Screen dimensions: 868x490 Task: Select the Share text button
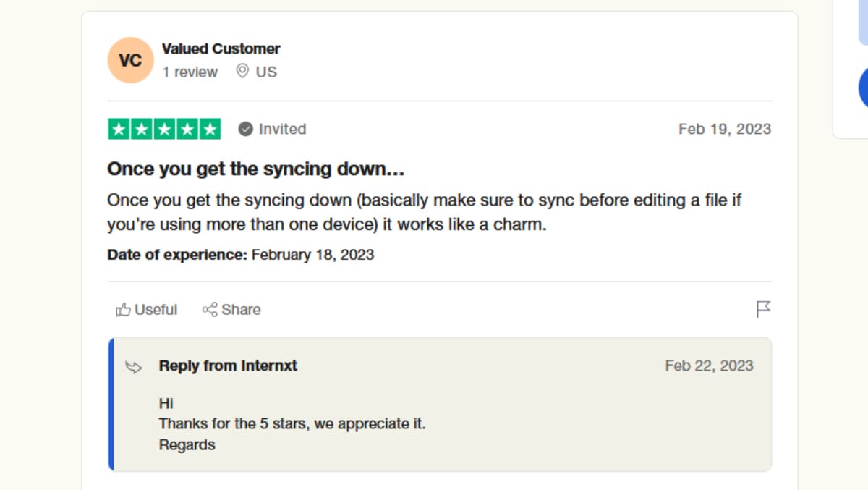[241, 310]
